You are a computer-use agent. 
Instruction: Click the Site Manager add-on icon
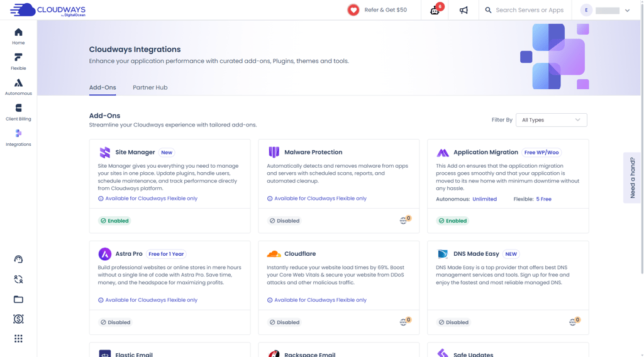tap(105, 152)
